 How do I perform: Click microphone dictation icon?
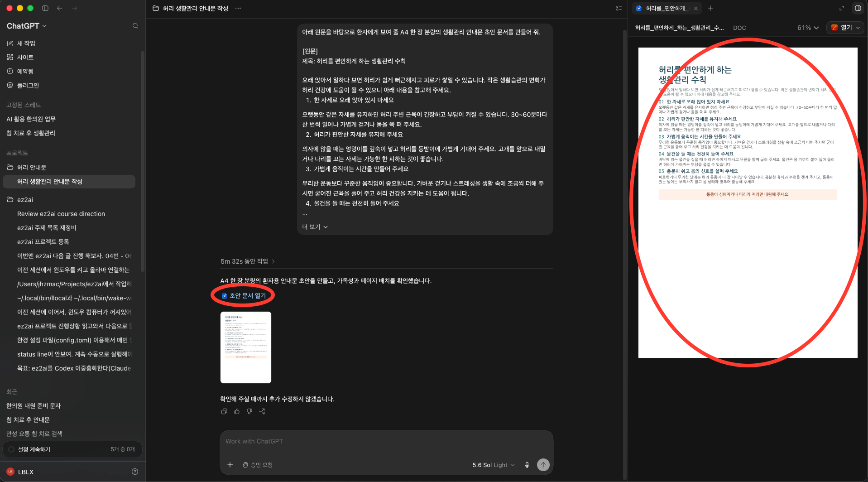click(x=527, y=465)
